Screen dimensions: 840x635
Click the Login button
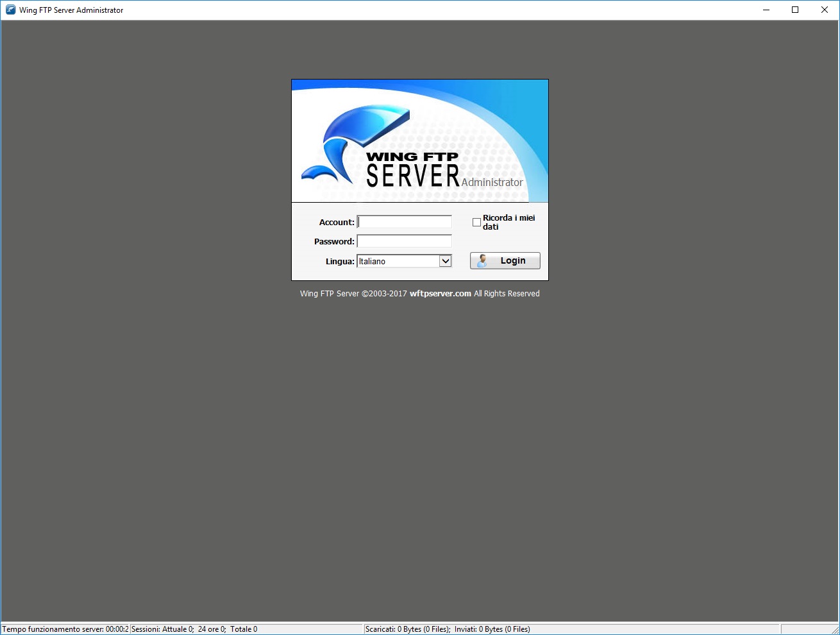[x=505, y=260]
